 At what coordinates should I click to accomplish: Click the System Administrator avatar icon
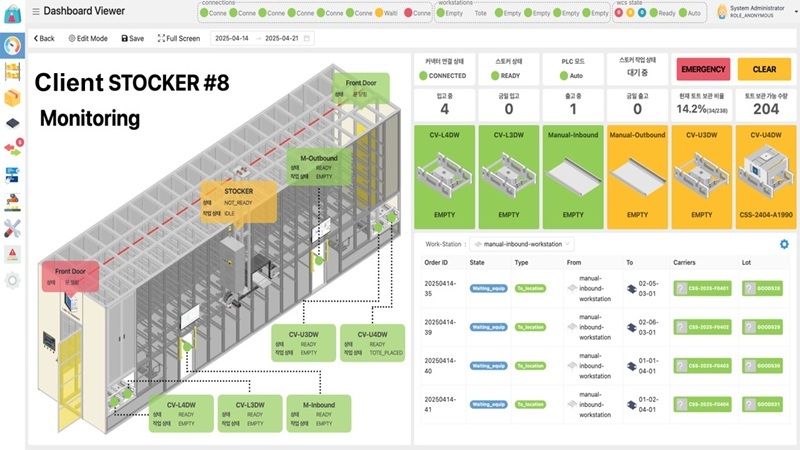tap(721, 12)
